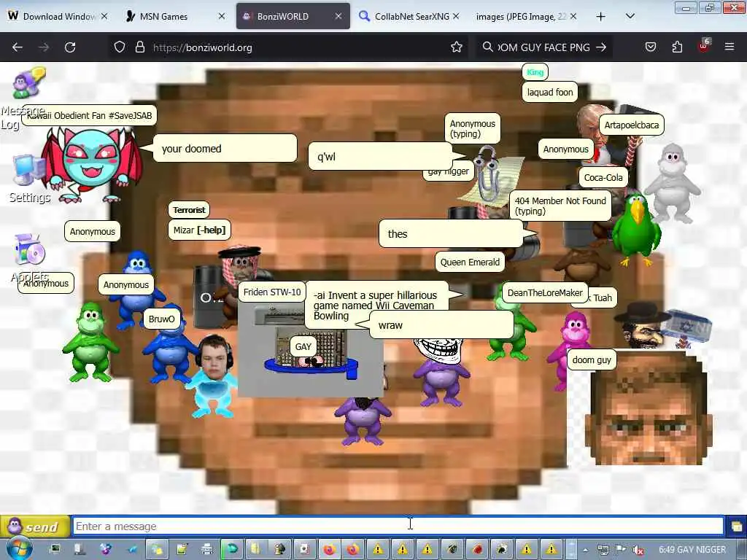The width and height of the screenshot is (747, 560).
Task: Open the Windows Start orb
Action: click(x=19, y=548)
